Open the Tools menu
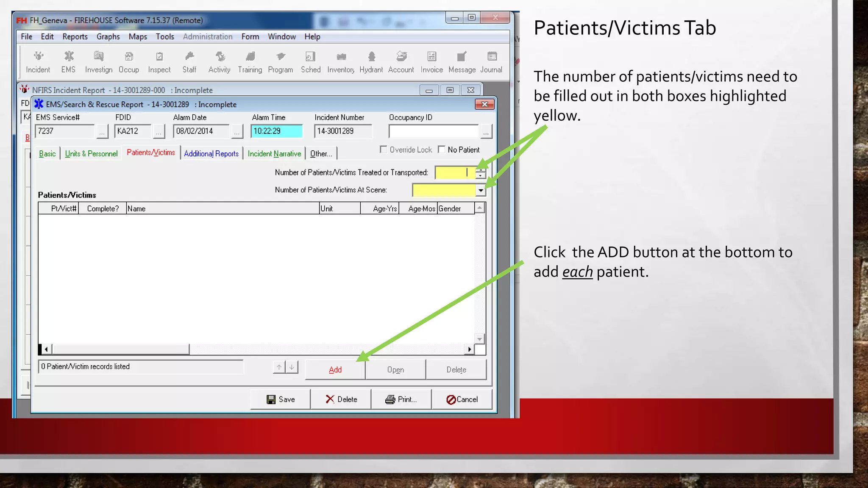 (165, 37)
